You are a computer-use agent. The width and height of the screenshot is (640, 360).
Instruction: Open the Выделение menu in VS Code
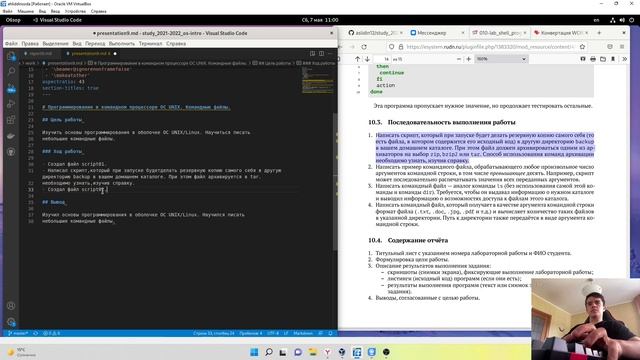56,43
